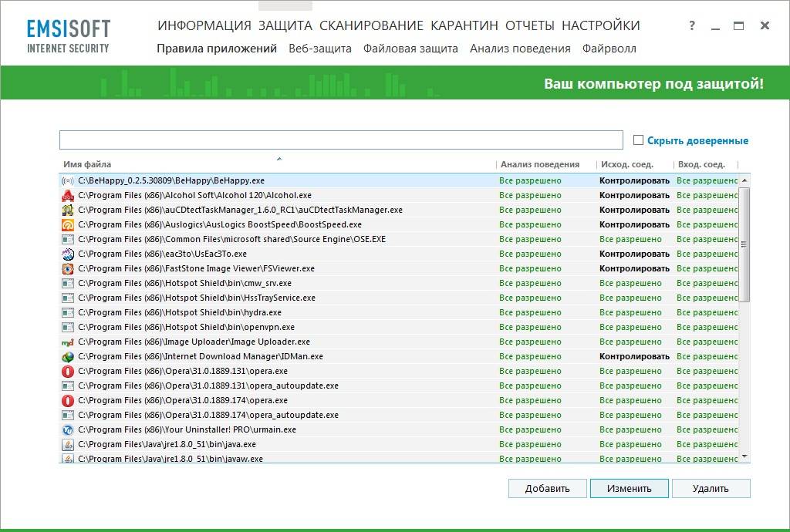Screen dimensions: 790x532
Task: Click the Opera 31.0.1889.174 opera.exe icon
Action: tap(68, 401)
